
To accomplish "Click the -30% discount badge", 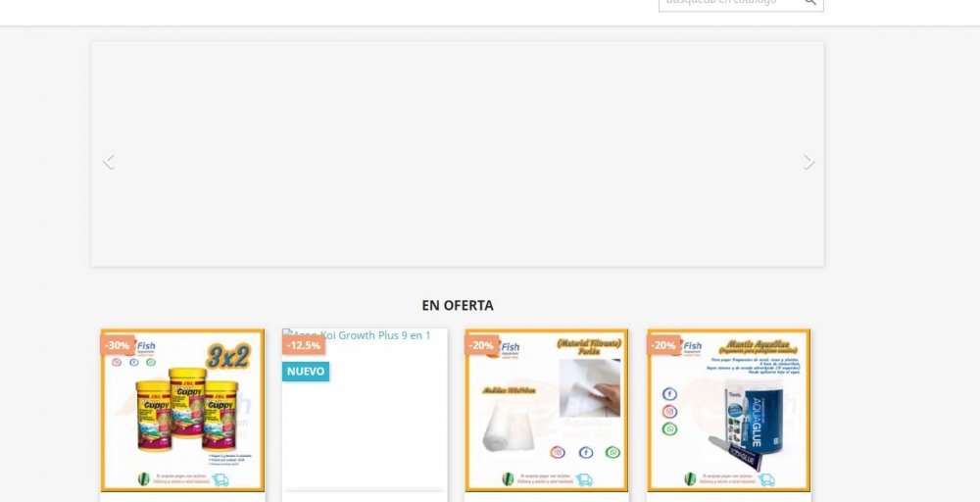I will [x=117, y=345].
